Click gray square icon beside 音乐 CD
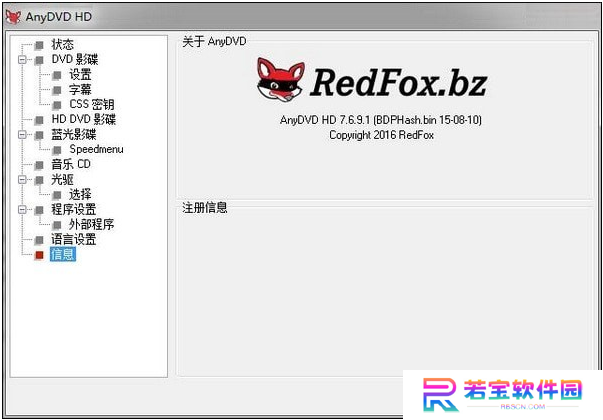The height and width of the screenshot is (420, 603). 39,165
